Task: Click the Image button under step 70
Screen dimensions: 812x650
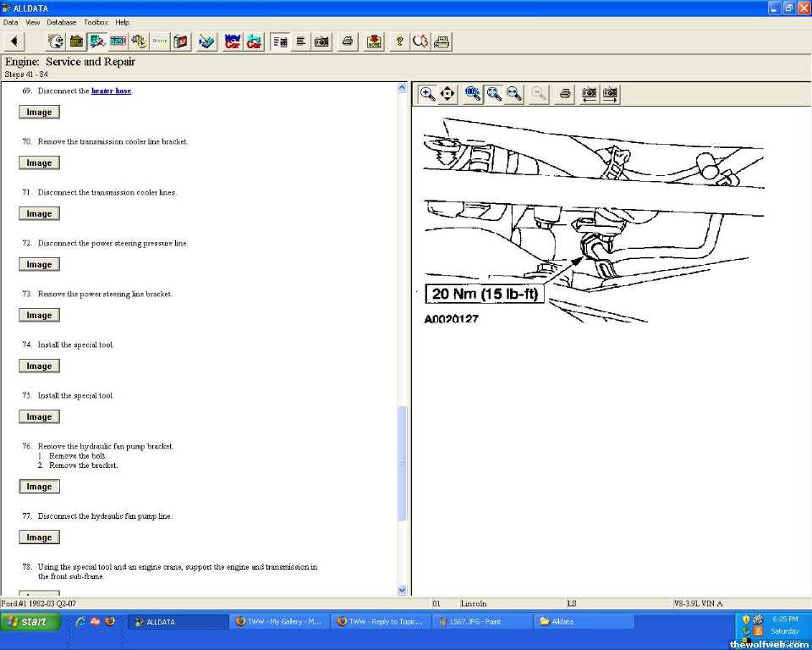Action: pos(39,163)
